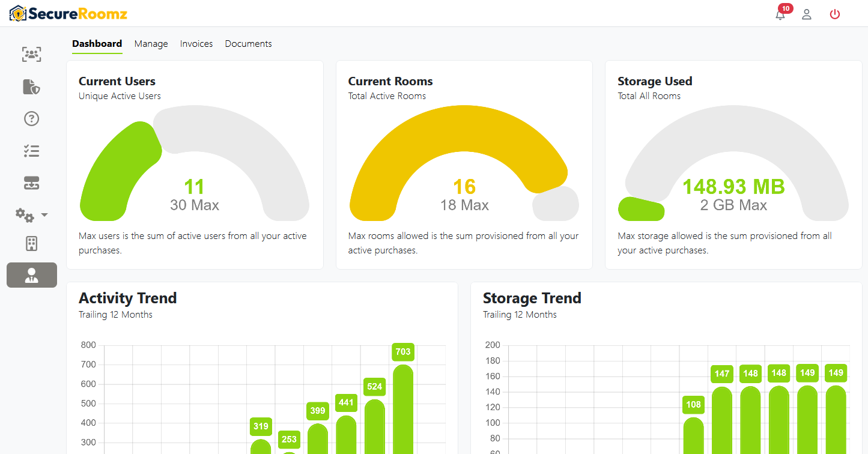868x454 pixels.
Task: Select the highlighted sidebar user-with-tie icon
Action: [x=32, y=275]
